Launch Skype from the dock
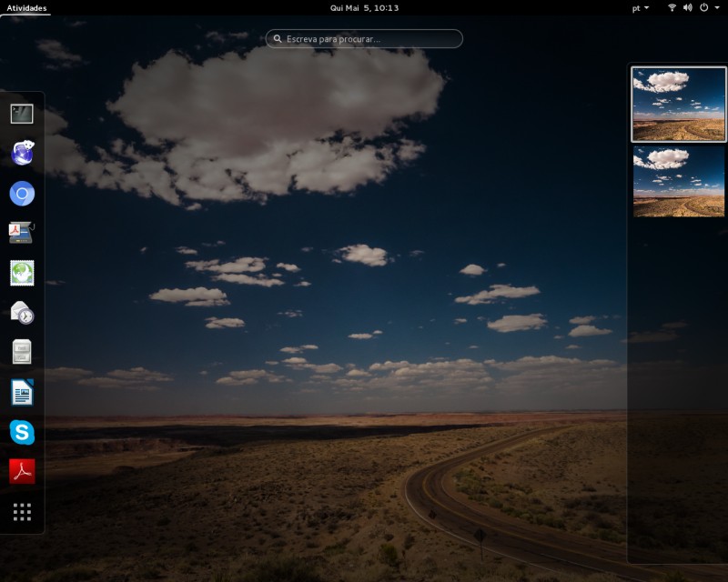728x582 pixels. pyautogui.click(x=22, y=432)
